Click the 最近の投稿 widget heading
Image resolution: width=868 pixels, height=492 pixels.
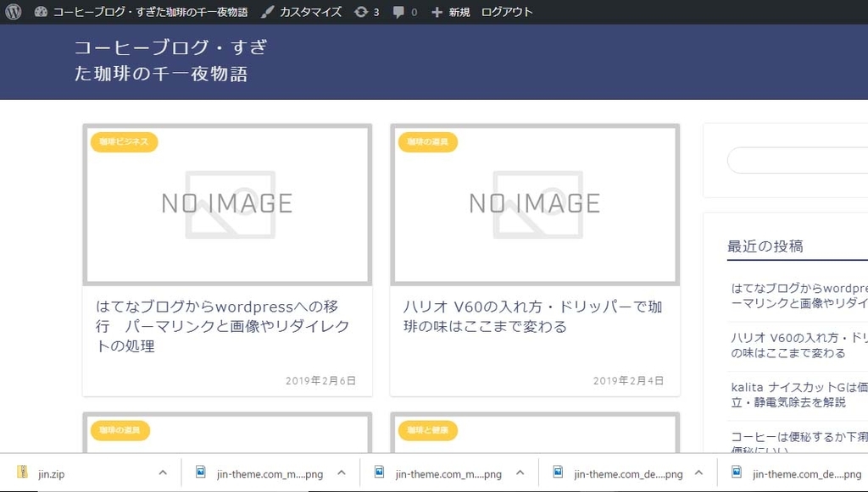tap(765, 246)
